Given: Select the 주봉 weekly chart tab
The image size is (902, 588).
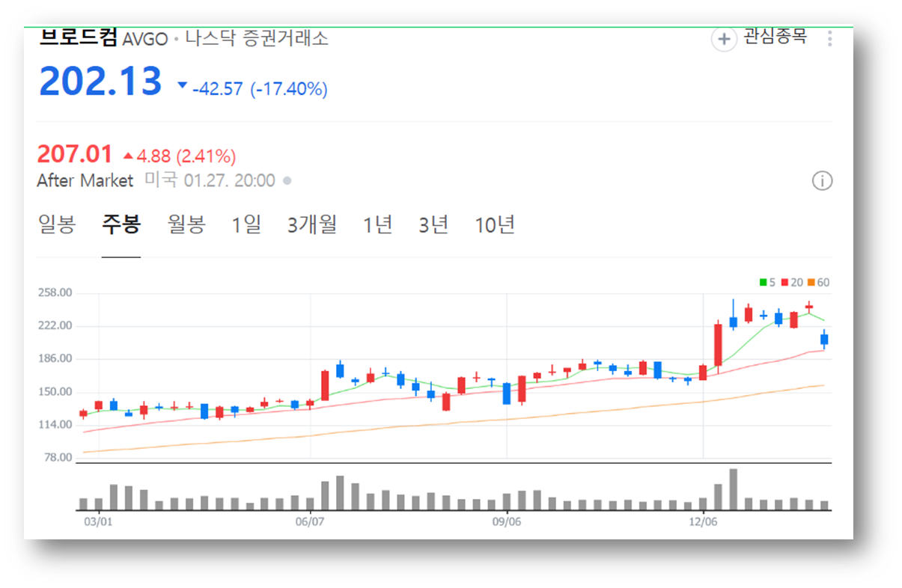Looking at the screenshot, I should pos(121,224).
